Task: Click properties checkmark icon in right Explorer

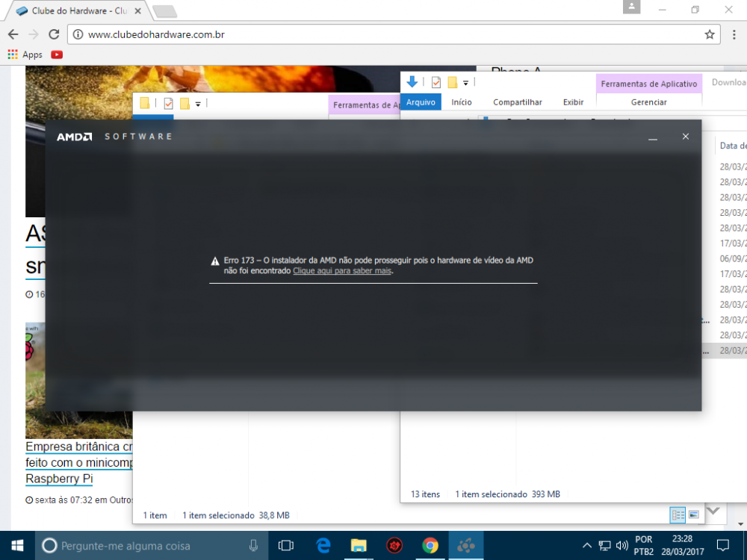Action: (436, 82)
